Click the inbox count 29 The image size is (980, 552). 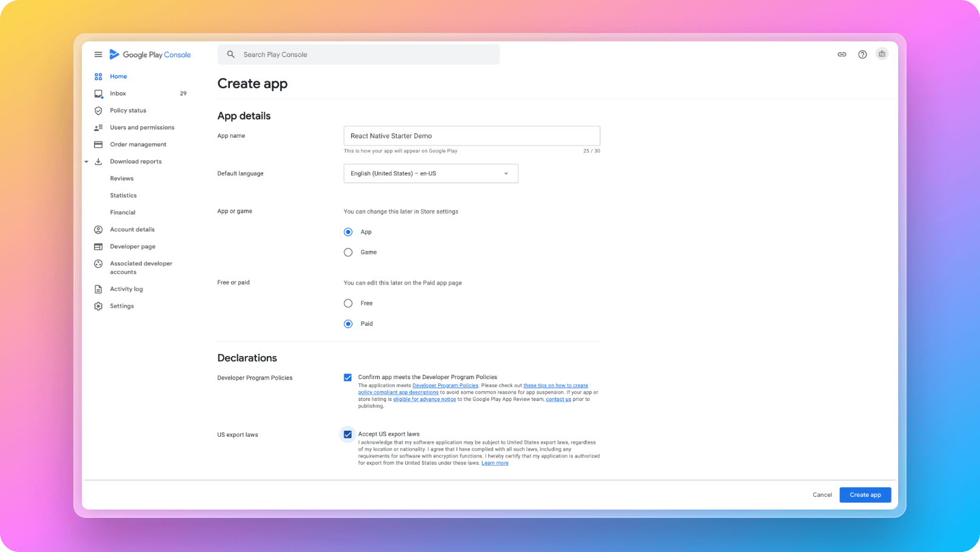pyautogui.click(x=183, y=93)
